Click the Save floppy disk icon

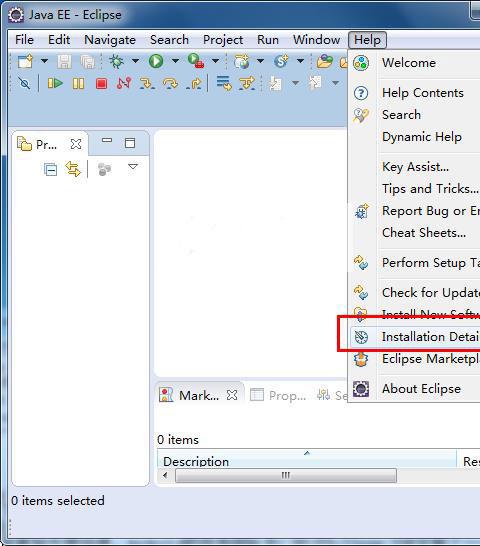coord(64,62)
